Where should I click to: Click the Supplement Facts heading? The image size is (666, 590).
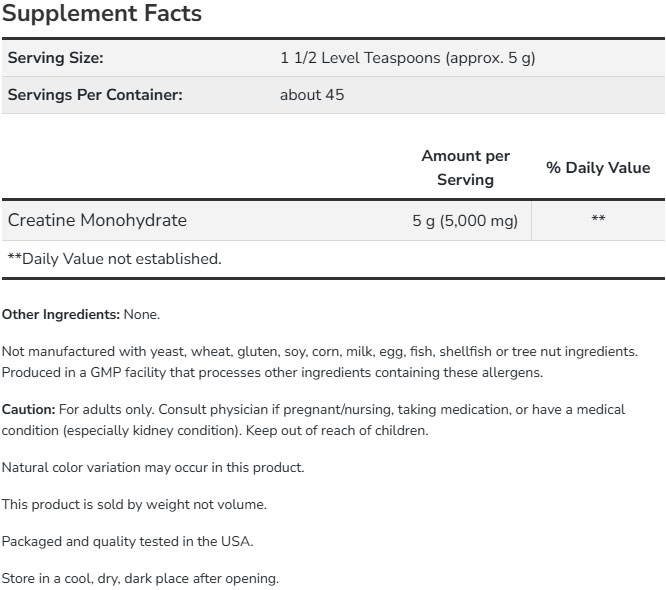102,14
